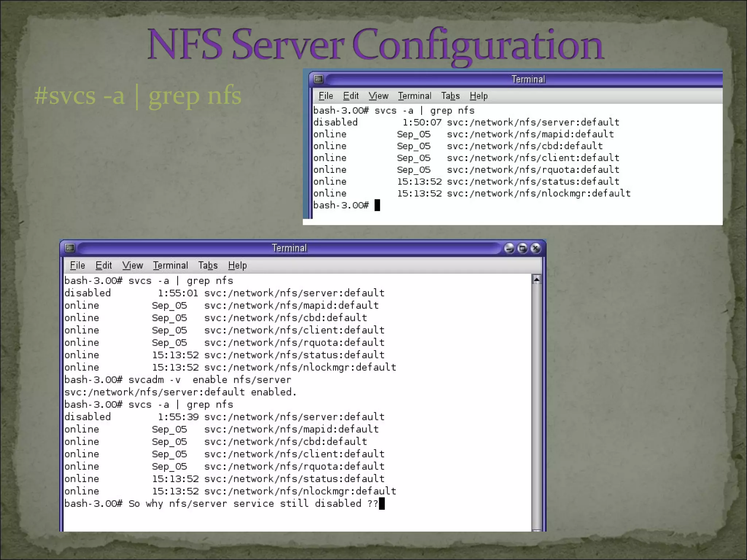Click 'svcadm -v enable nfs/server' command line
Image resolution: width=747 pixels, height=560 pixels.
click(178, 380)
